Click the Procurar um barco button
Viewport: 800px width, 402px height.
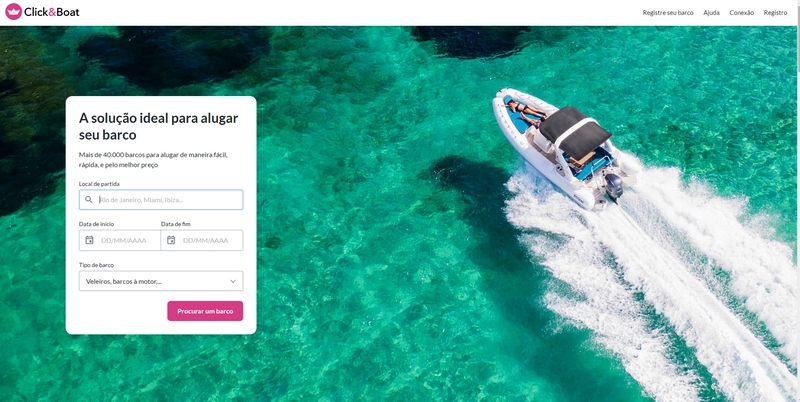pyautogui.click(x=205, y=311)
